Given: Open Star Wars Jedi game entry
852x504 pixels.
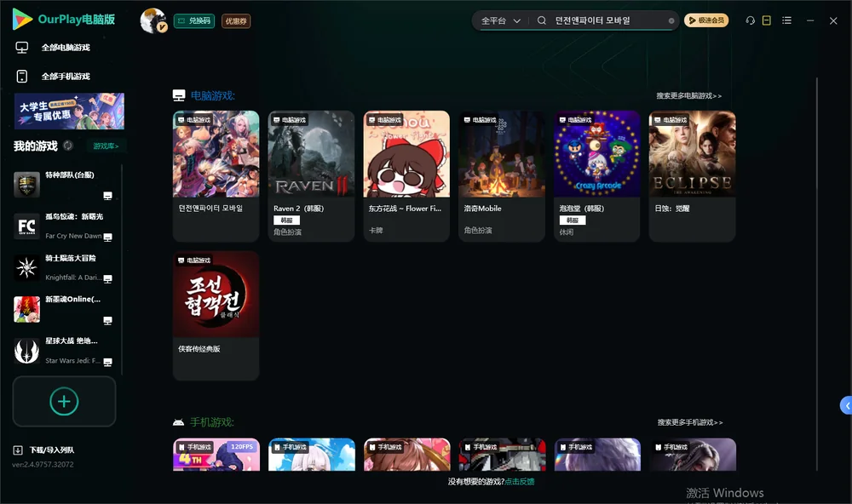Looking at the screenshot, I should tap(66, 350).
